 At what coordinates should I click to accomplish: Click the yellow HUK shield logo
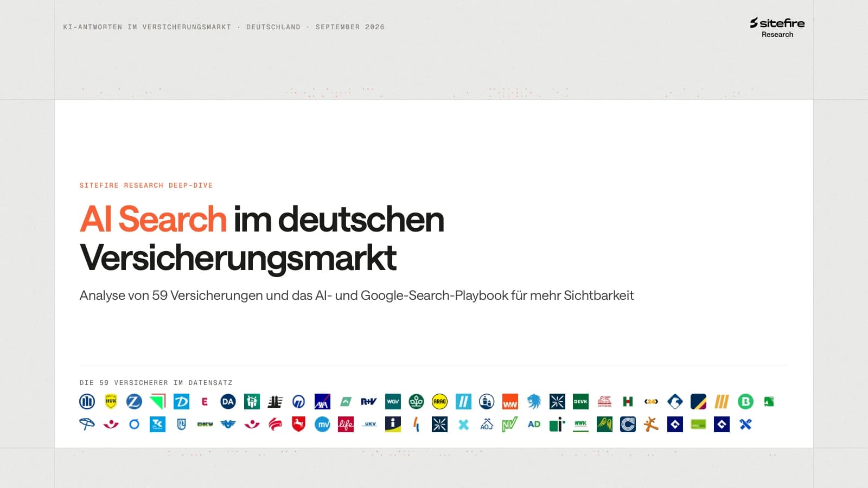click(x=111, y=401)
